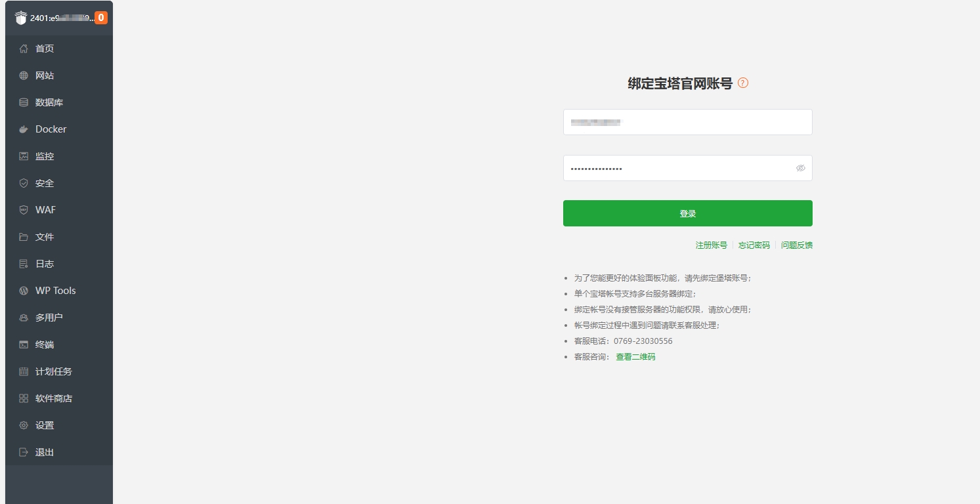Open the 设置 menu item

click(x=59, y=425)
